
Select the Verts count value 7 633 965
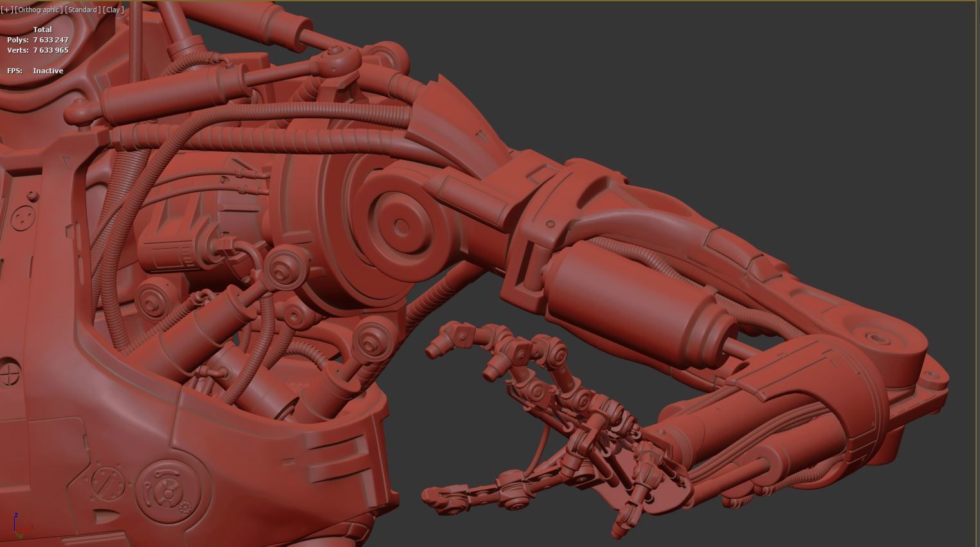point(51,50)
